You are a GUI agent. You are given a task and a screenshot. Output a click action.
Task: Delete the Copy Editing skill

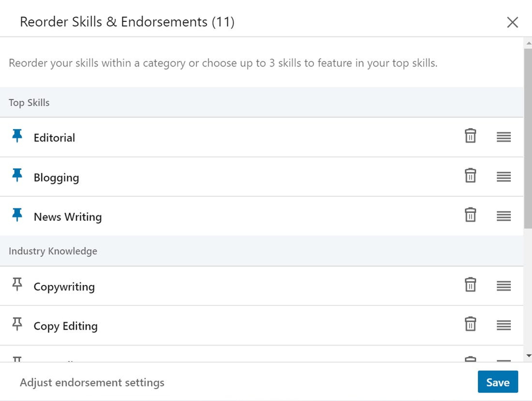click(x=470, y=325)
